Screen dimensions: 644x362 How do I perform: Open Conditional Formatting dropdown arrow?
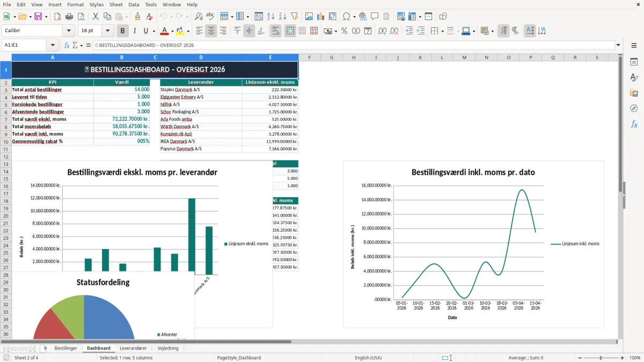pyautogui.click(x=492, y=31)
